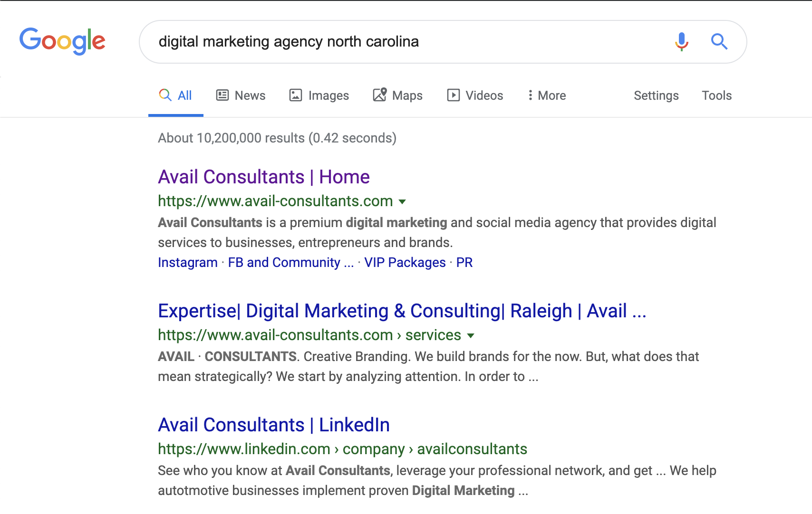This screenshot has height=514, width=812.
Task: Open the VIP Packages sitelink
Action: pos(405,262)
